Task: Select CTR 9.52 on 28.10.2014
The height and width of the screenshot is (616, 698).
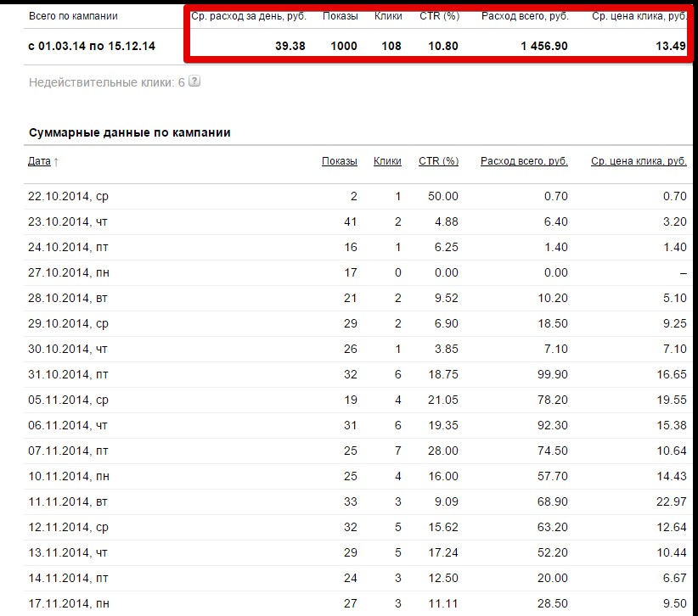Action: click(x=446, y=298)
